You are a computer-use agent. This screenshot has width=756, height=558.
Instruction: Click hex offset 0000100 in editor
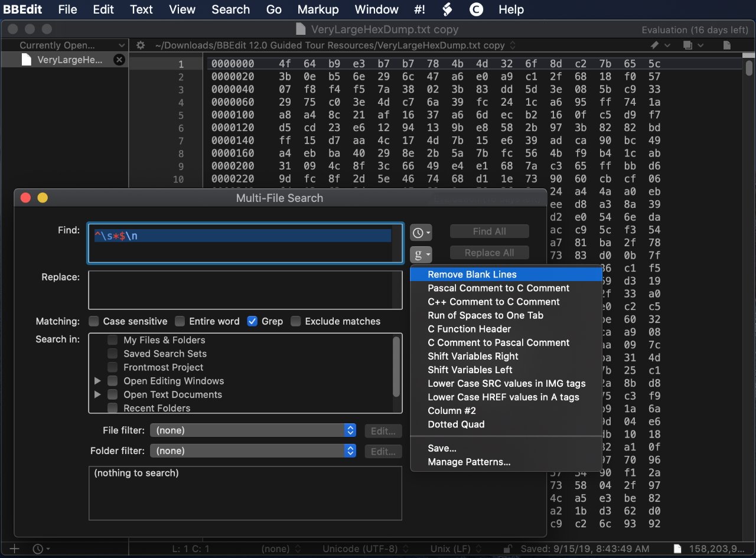233,115
